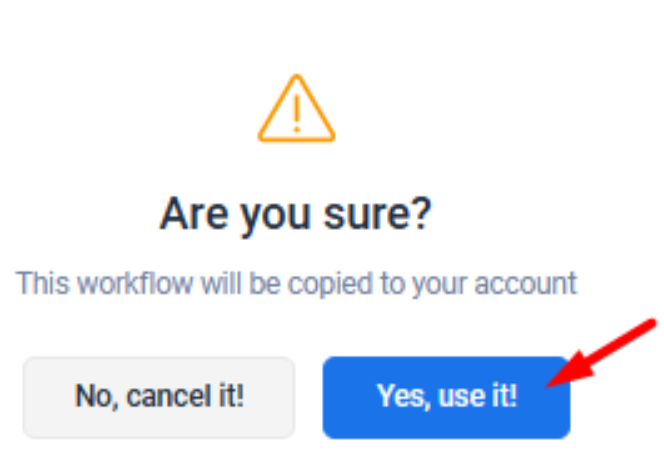
Task: Click the exclamation mark inside the triangle
Action: [x=296, y=115]
